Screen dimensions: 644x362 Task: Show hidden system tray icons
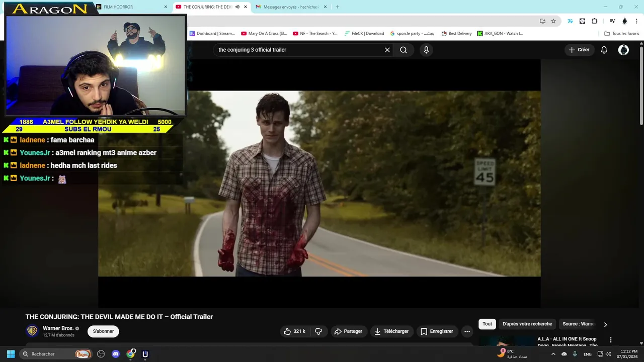tap(553, 354)
